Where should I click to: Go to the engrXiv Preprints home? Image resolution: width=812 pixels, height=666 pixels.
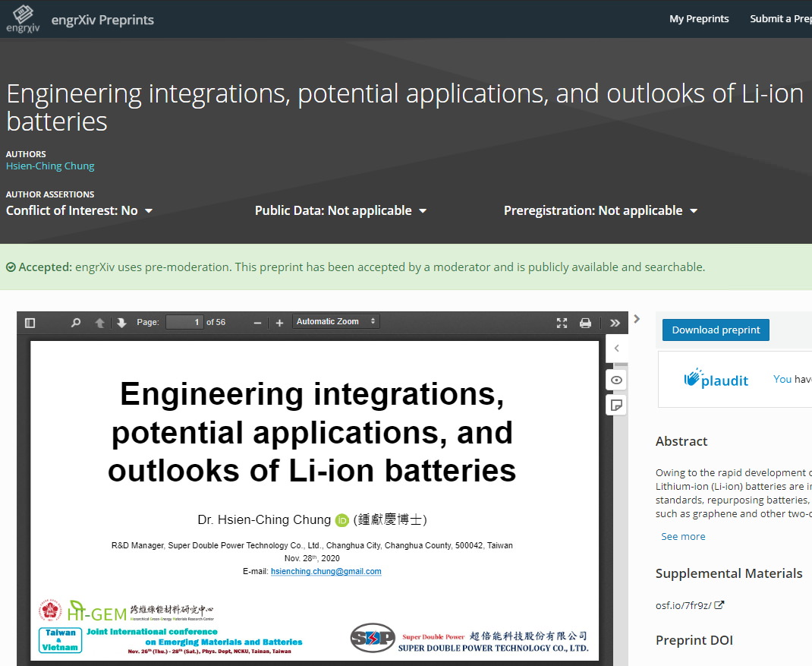(102, 20)
